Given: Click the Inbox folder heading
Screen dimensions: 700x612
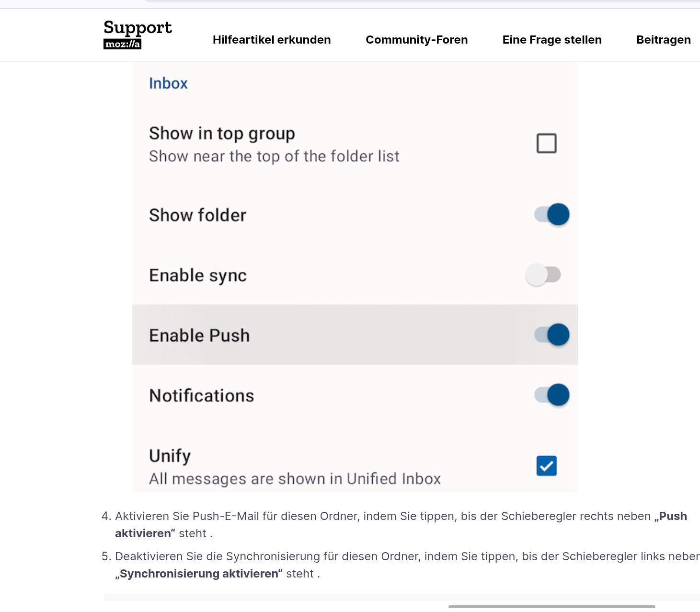Looking at the screenshot, I should (168, 83).
